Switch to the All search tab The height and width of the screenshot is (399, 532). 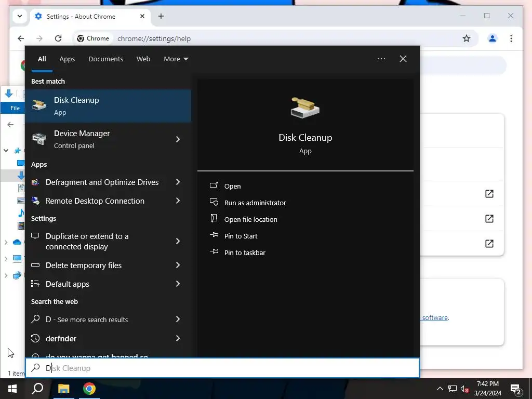tap(42, 59)
